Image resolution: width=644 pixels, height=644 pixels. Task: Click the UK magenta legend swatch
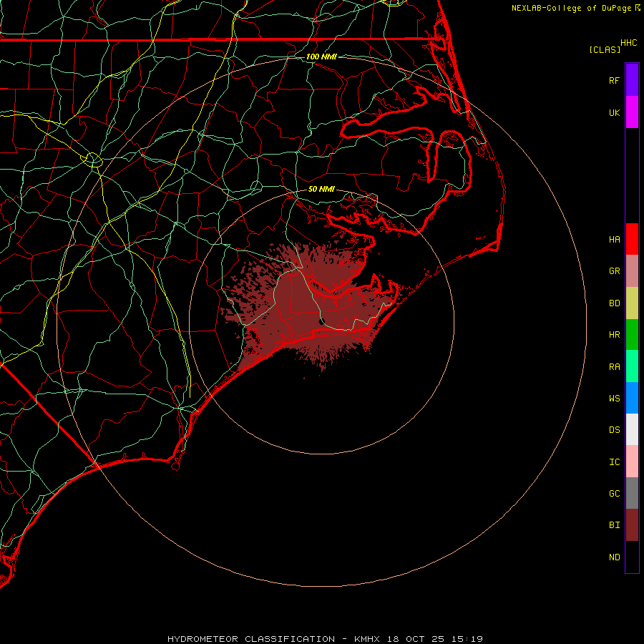632,112
